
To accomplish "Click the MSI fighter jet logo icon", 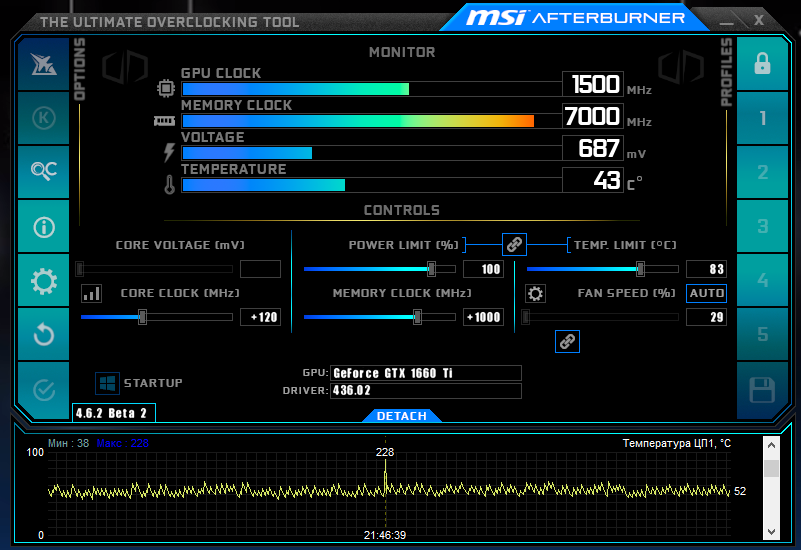I will [x=43, y=64].
